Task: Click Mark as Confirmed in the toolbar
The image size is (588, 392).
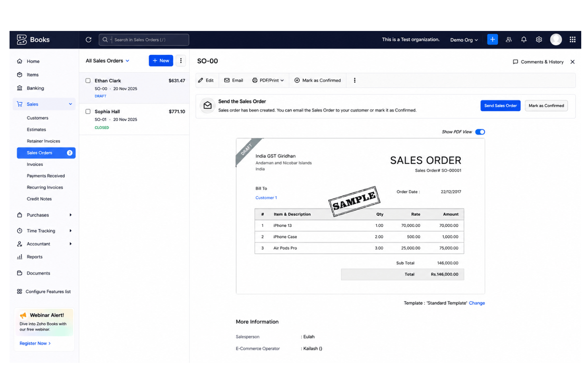Action: (317, 80)
